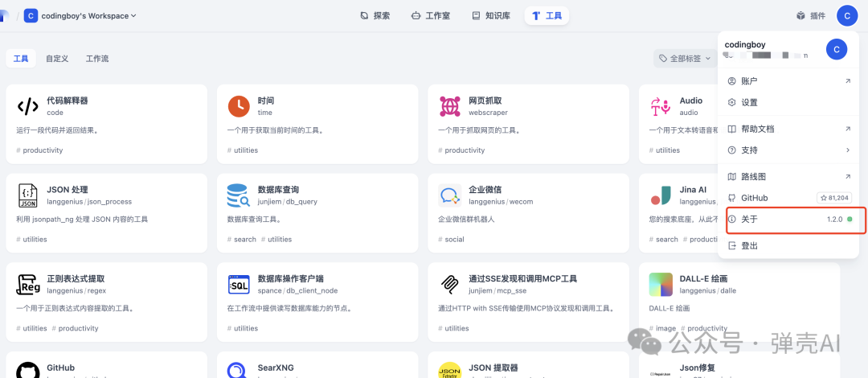Click the GitHub card octocat icon
The image size is (868, 378).
[x=27, y=372]
